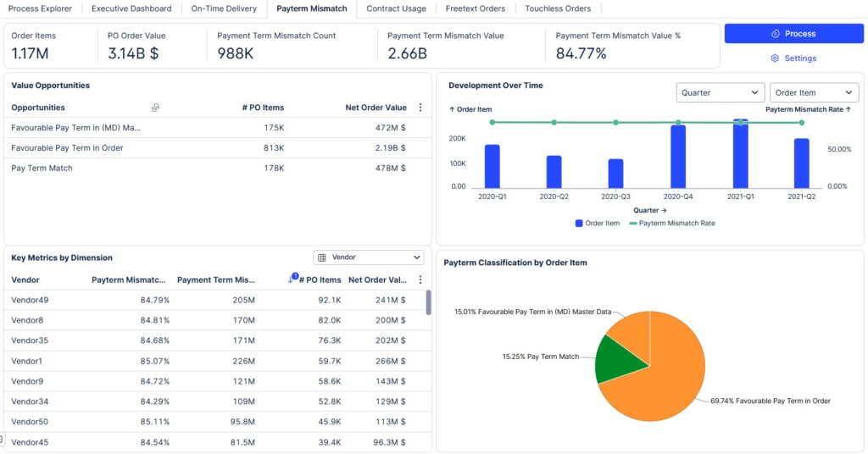The image size is (868, 454).
Task: Open the Value Opportunities three-dot menu
Action: pos(420,108)
